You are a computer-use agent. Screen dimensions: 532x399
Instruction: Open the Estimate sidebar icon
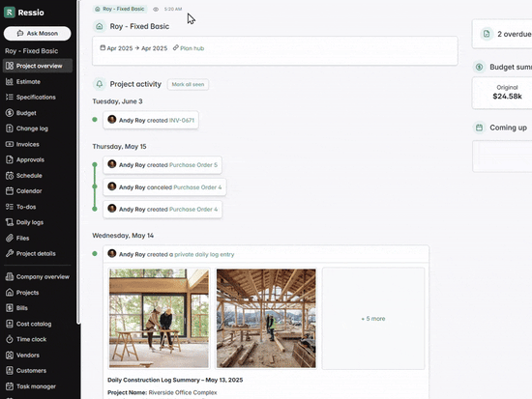[x=10, y=81]
